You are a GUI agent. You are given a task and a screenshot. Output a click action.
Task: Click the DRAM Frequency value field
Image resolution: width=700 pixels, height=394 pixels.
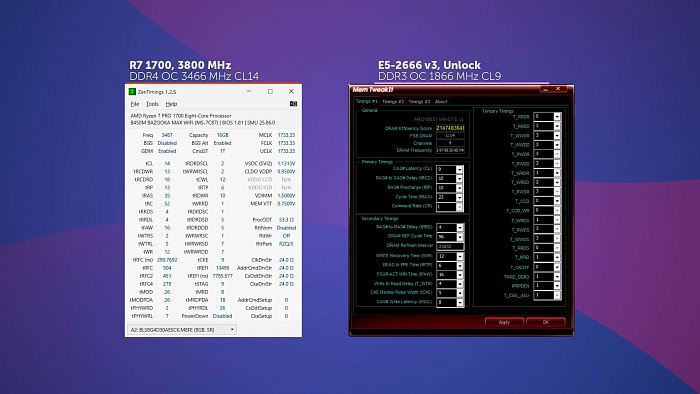(x=450, y=150)
